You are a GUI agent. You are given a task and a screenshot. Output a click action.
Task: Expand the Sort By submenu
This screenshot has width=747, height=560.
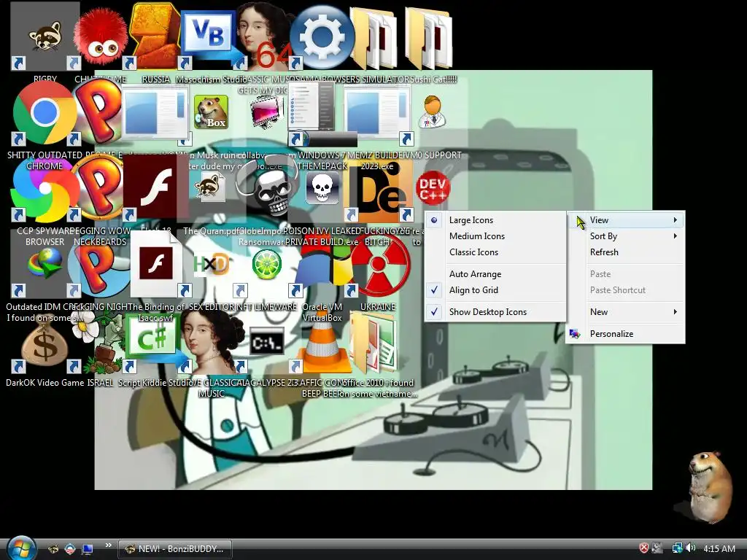625,236
